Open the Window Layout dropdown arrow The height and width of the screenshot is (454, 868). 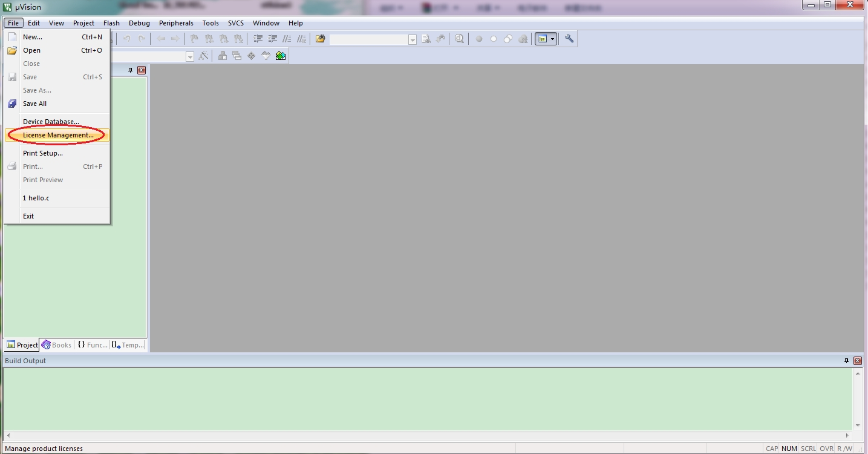coord(553,39)
